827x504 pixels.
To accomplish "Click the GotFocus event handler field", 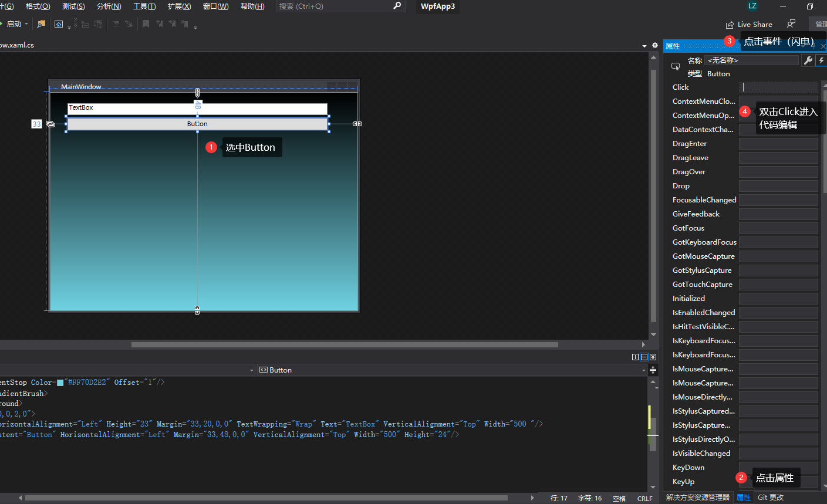I will click(778, 228).
